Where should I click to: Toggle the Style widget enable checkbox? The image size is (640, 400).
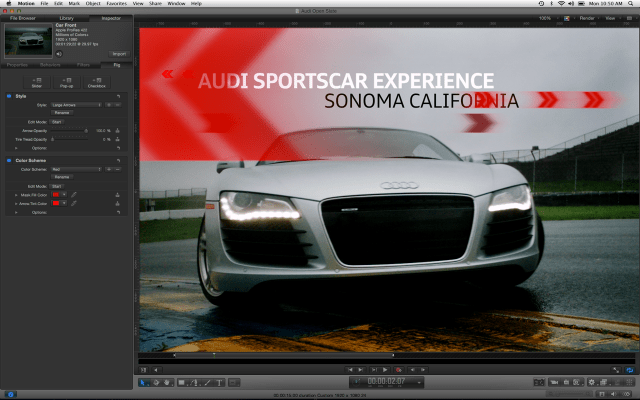(x=8, y=96)
